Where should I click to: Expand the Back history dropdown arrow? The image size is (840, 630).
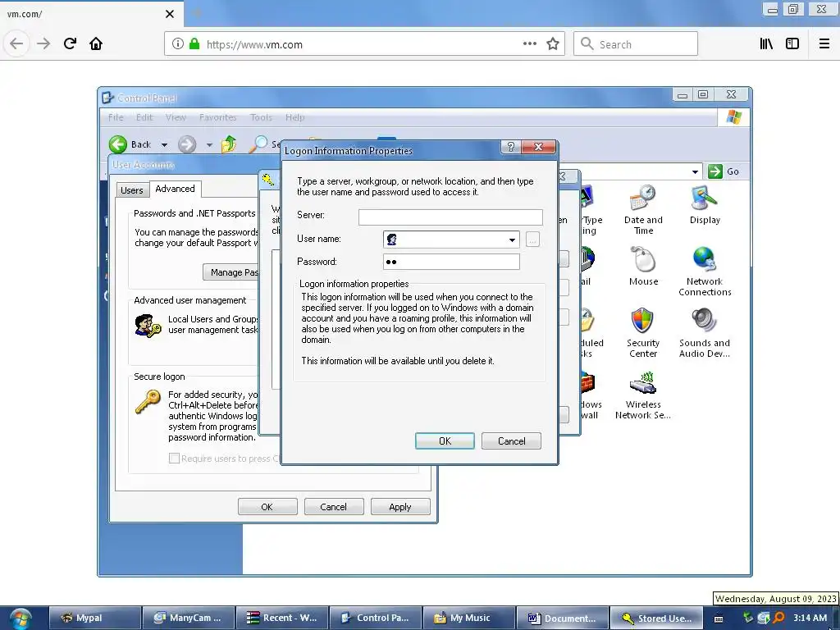(164, 144)
